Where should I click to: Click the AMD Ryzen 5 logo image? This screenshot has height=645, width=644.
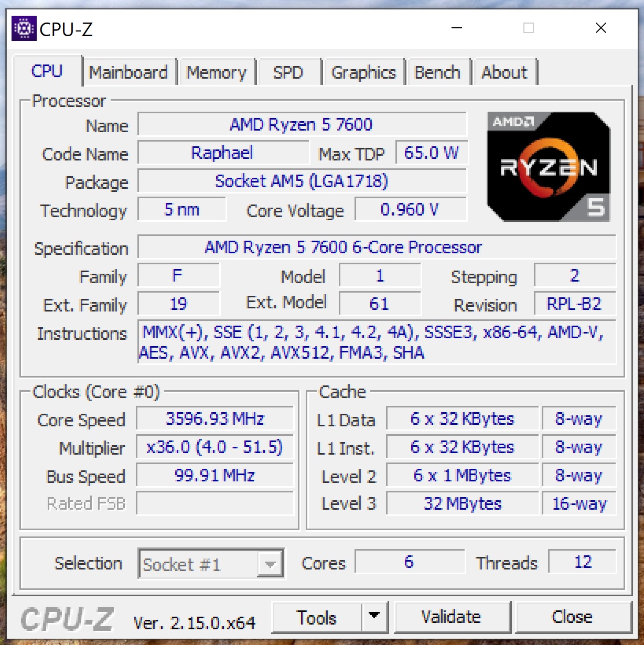pos(549,166)
